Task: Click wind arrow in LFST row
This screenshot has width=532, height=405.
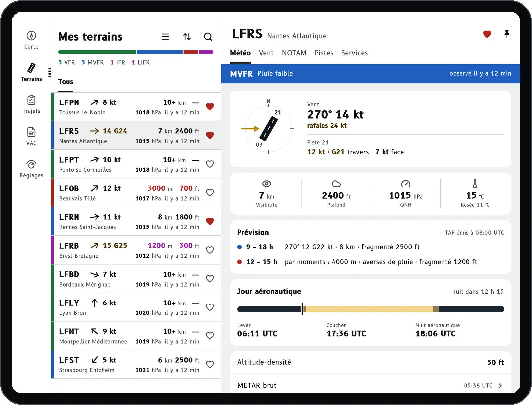Action: click(95, 360)
